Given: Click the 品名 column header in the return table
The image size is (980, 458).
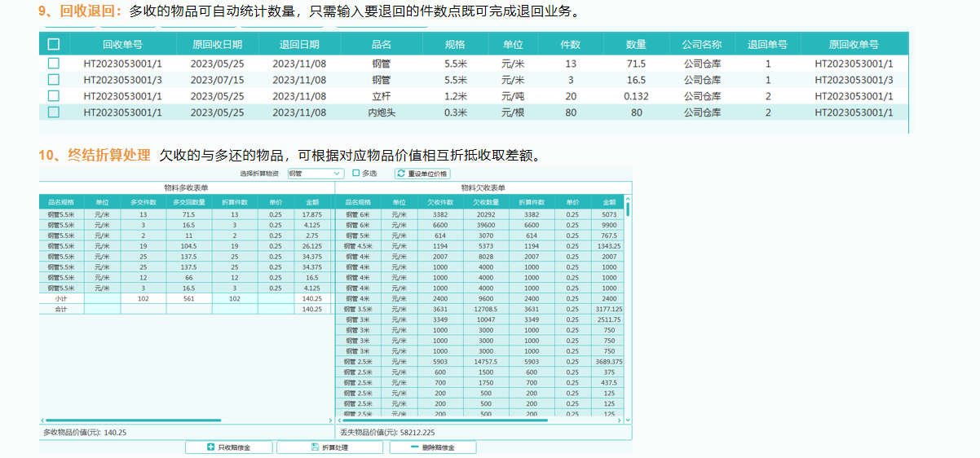Looking at the screenshot, I should pyautogui.click(x=382, y=45).
